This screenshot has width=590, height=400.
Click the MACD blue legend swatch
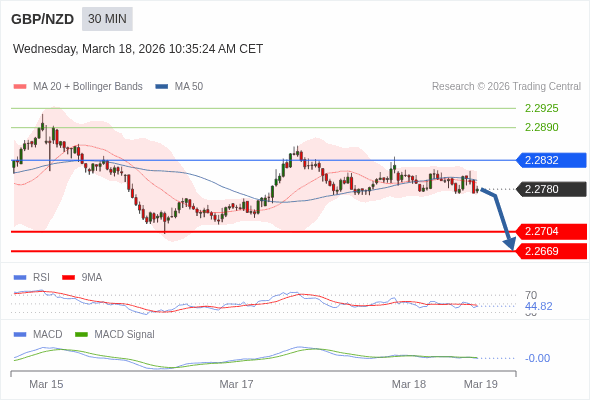[20, 335]
